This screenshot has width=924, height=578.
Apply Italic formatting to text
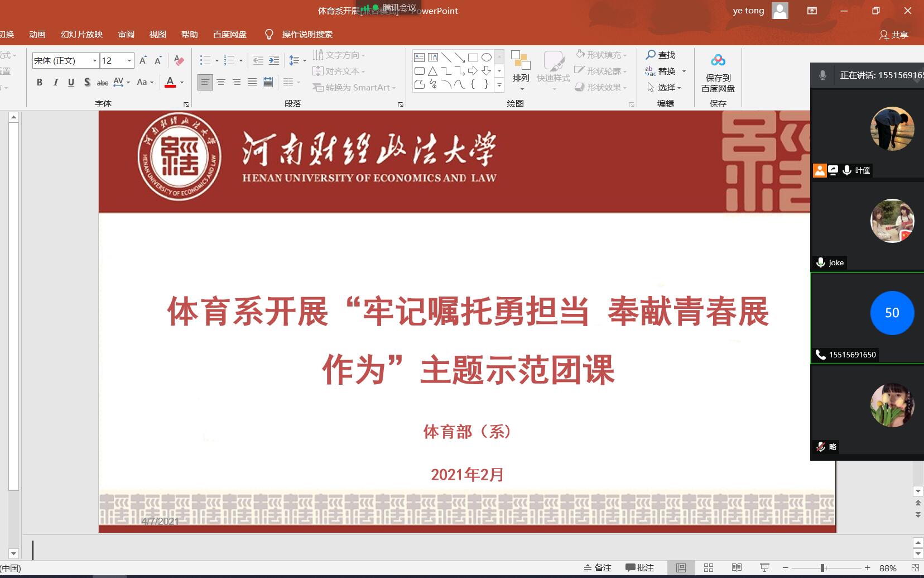coord(55,82)
